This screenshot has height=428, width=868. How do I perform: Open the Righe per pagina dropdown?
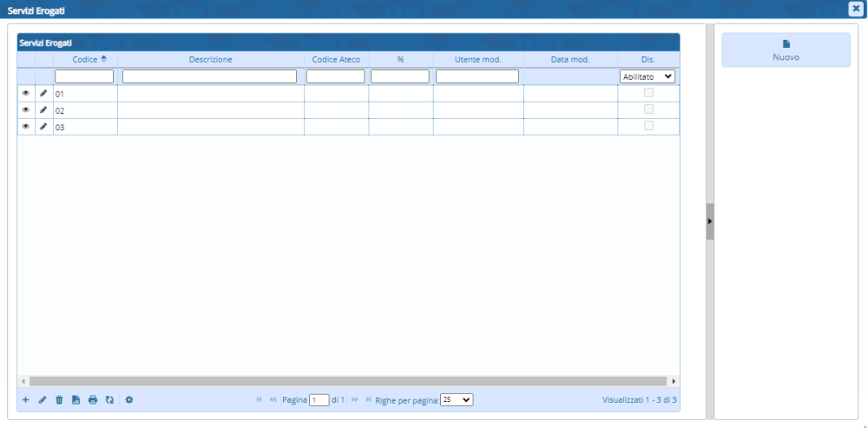click(x=457, y=400)
